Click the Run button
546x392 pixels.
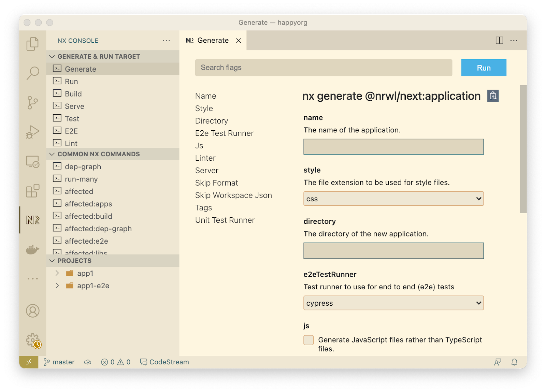pyautogui.click(x=484, y=68)
